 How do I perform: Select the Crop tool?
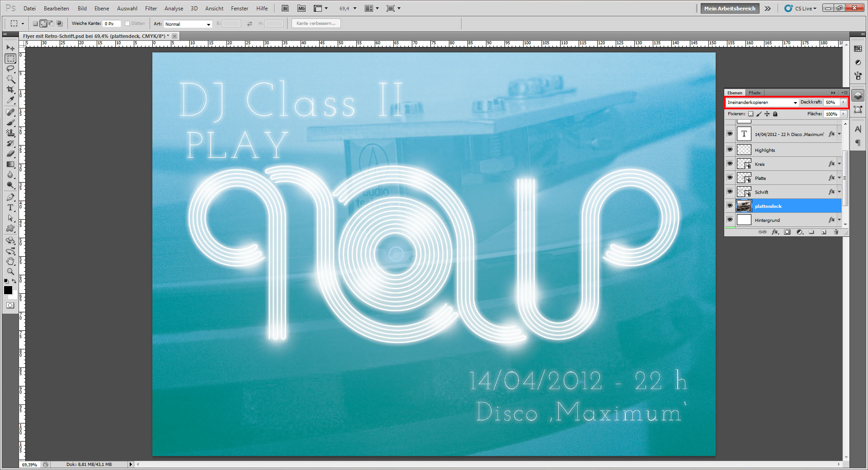tap(10, 89)
